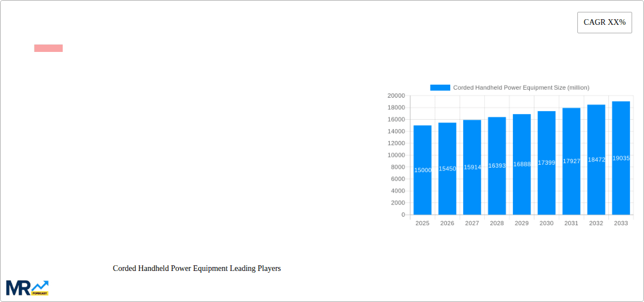Select the 2027 bar labeled 15914

tap(472, 168)
